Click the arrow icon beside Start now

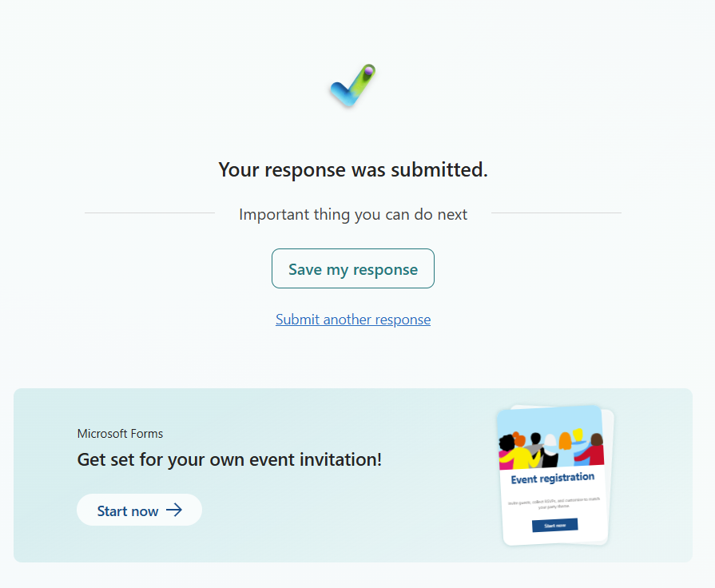[173, 510]
